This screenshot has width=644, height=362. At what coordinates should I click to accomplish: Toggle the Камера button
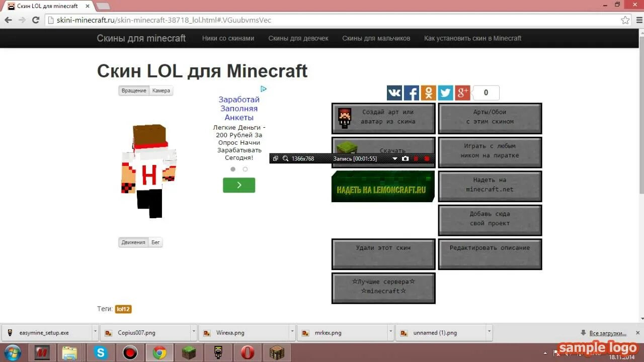(161, 90)
